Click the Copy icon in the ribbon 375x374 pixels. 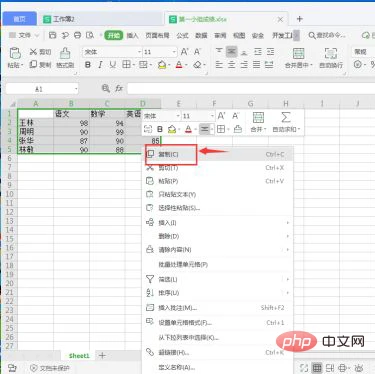pos(33,64)
